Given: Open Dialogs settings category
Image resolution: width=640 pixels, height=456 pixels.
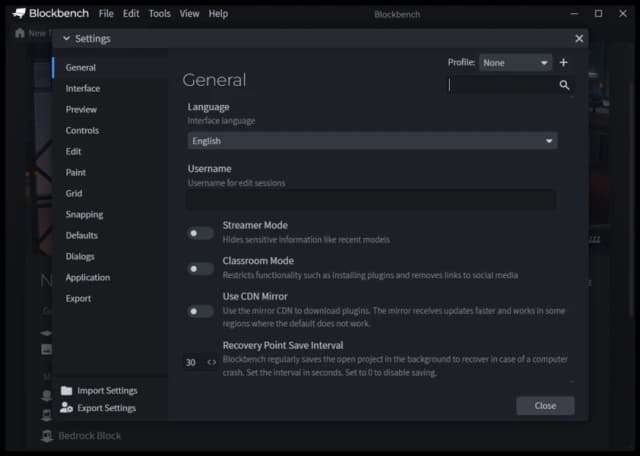Looking at the screenshot, I should (110, 256).
